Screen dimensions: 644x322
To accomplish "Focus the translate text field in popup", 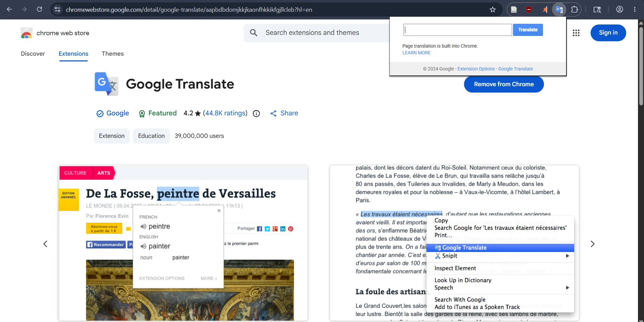I will 457,30.
